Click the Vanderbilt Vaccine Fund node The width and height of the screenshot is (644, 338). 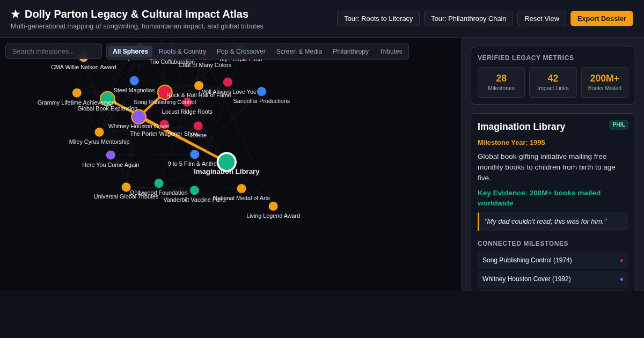pyautogui.click(x=194, y=190)
